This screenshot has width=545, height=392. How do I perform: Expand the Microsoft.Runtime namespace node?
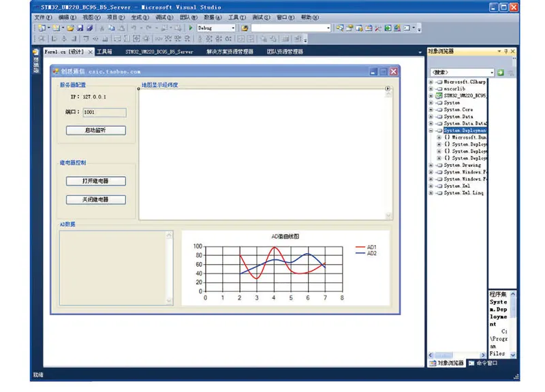439,137
